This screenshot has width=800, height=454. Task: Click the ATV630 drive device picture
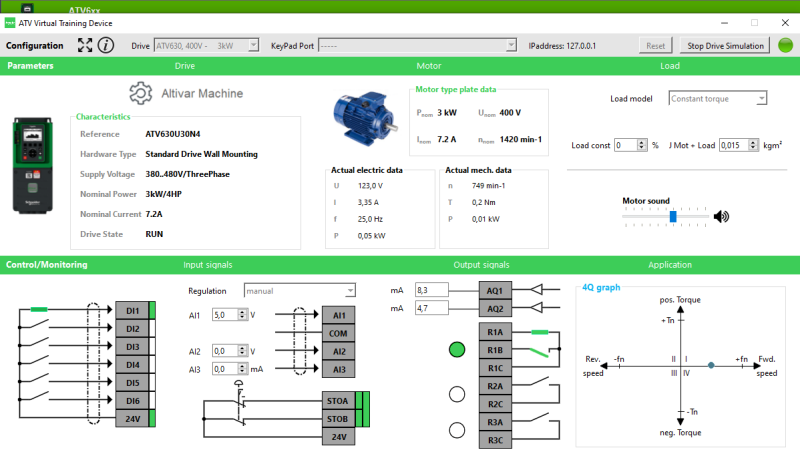pos(36,165)
